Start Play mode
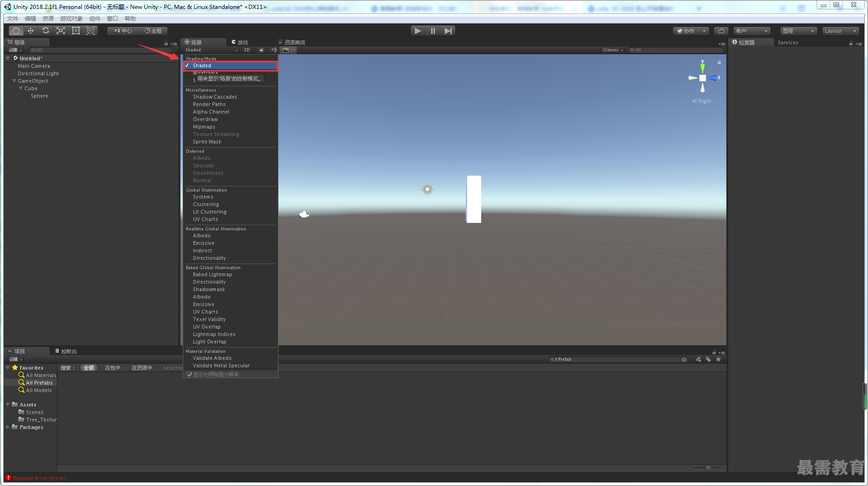Viewport: 868px width, 486px height. click(x=418, y=31)
